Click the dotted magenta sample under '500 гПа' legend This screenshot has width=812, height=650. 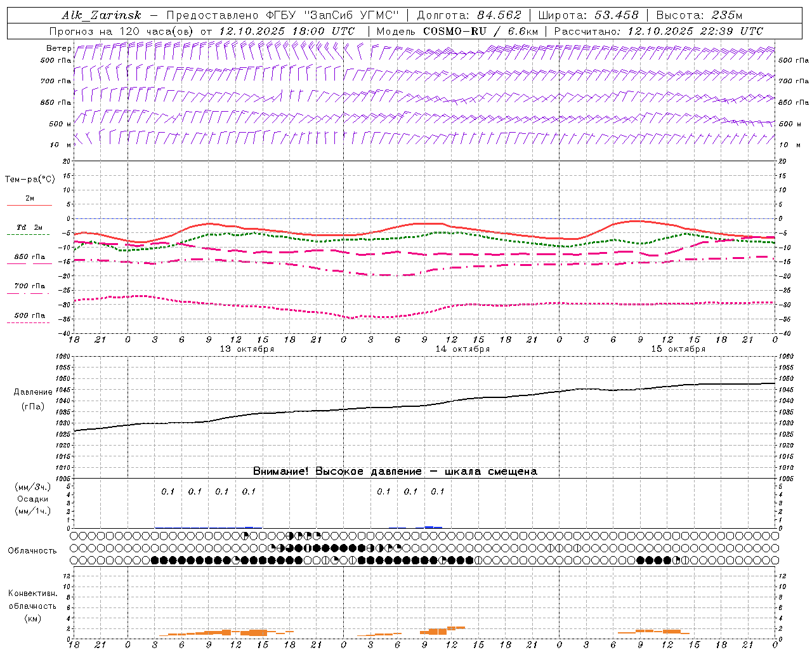[x=29, y=322]
